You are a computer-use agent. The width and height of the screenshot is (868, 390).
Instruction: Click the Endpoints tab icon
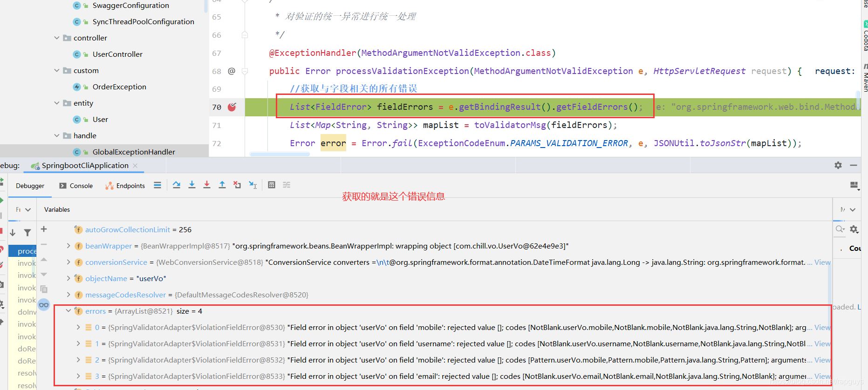coord(109,186)
